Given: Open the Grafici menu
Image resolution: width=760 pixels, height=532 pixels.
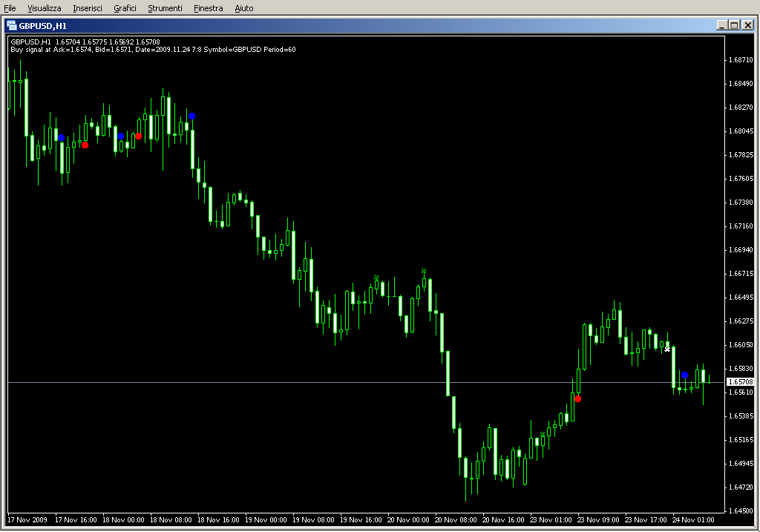Looking at the screenshot, I should point(125,8).
